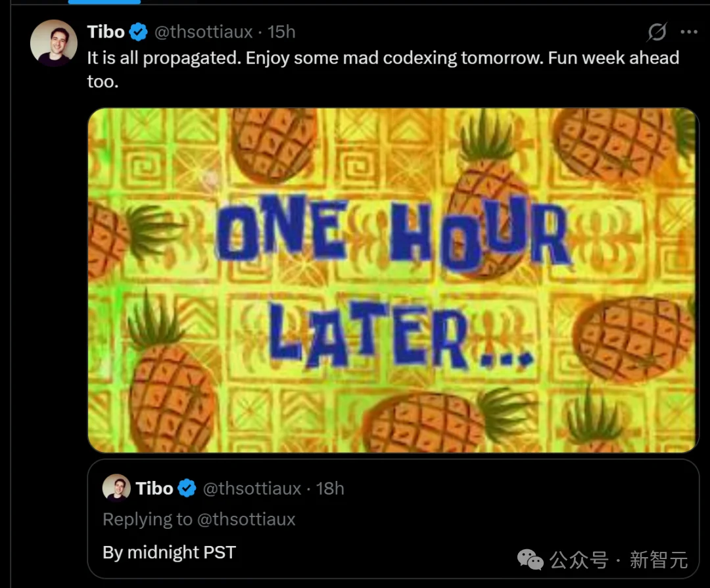
Task: Click the 18h timestamp in quoted tweet
Action: pyautogui.click(x=330, y=488)
